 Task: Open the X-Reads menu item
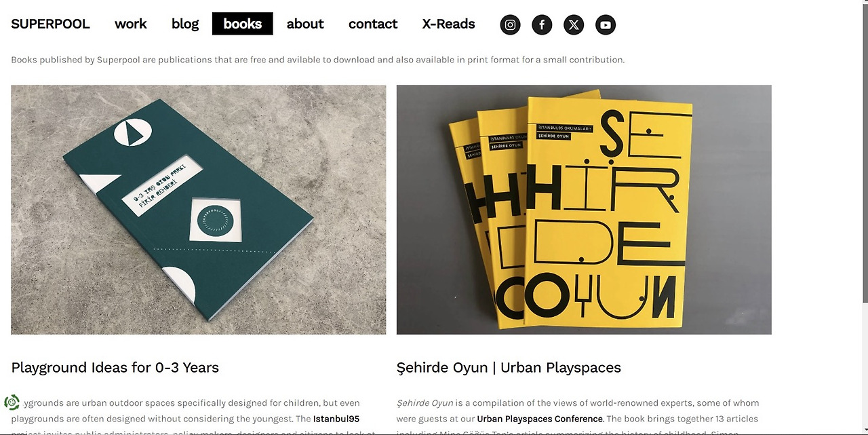(x=448, y=24)
